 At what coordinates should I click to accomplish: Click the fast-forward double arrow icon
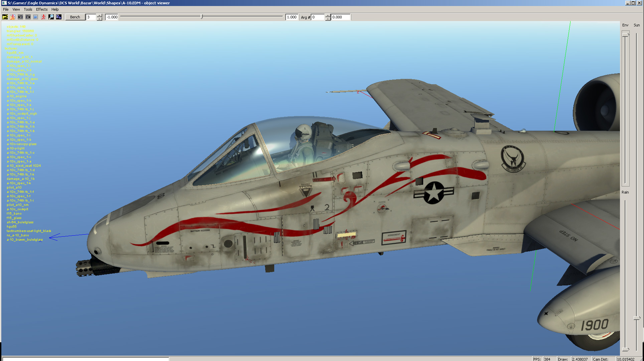(x=36, y=17)
